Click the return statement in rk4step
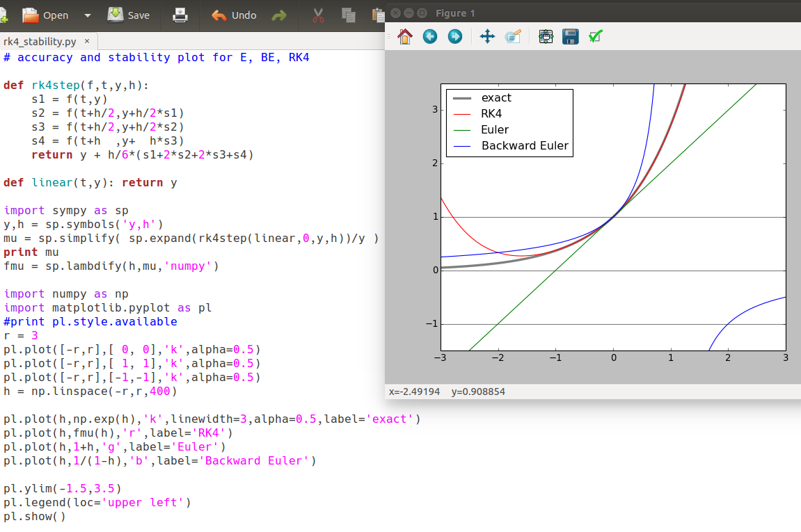The image size is (801, 532). click(x=143, y=154)
